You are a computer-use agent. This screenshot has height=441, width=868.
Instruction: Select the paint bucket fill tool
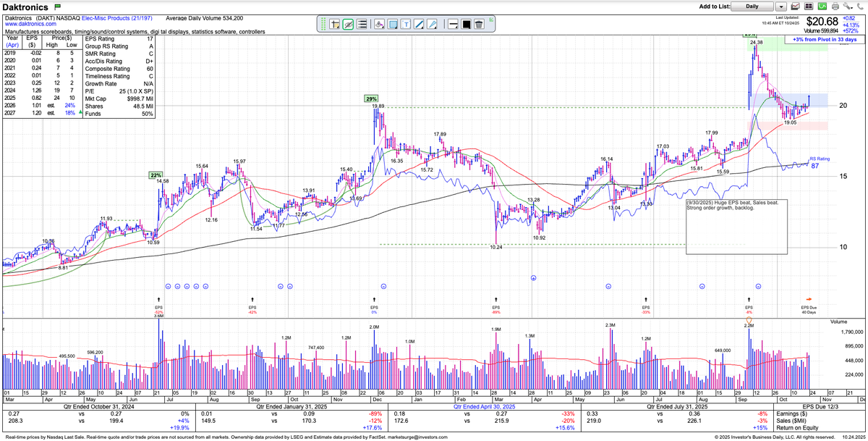379,24
